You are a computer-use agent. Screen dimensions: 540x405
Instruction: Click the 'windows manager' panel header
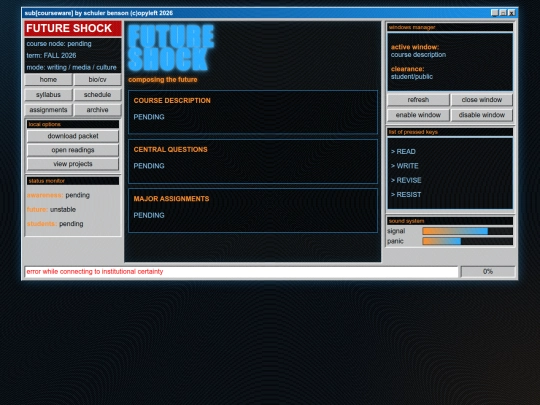click(450, 27)
